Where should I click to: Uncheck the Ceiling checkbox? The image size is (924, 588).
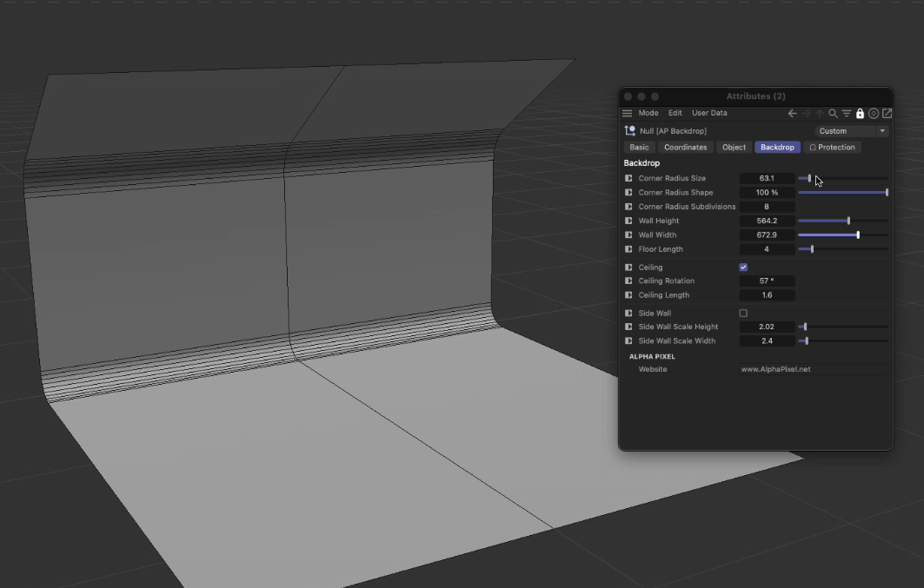[743, 268]
